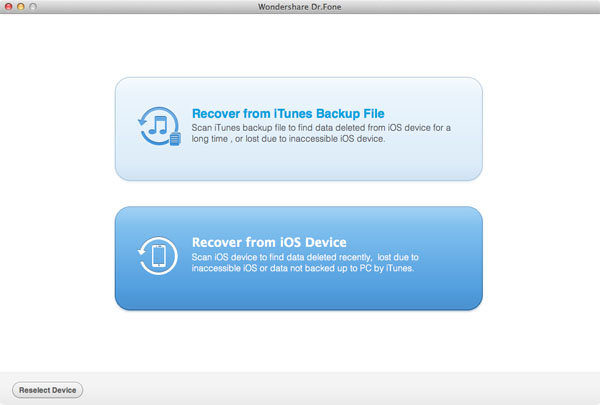Click the iTunes backup restore music icon
Screen dimensions: 600x405
pyautogui.click(x=159, y=126)
